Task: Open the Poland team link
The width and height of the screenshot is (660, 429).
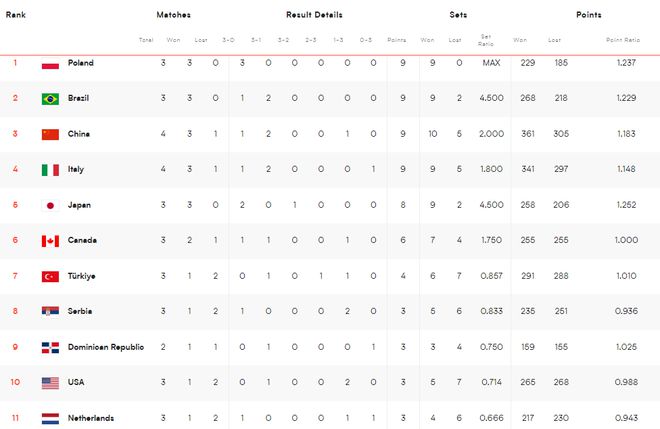Action: click(81, 63)
